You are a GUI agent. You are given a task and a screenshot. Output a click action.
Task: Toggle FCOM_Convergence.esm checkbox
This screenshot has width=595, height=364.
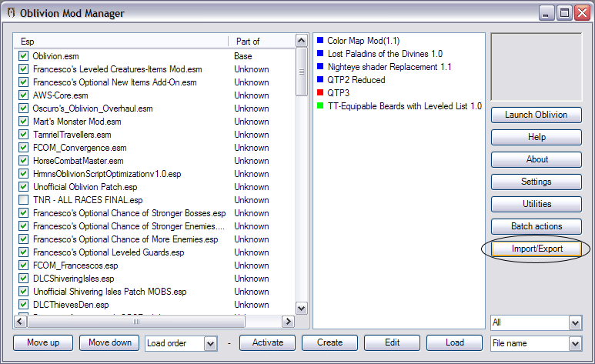[x=24, y=148]
